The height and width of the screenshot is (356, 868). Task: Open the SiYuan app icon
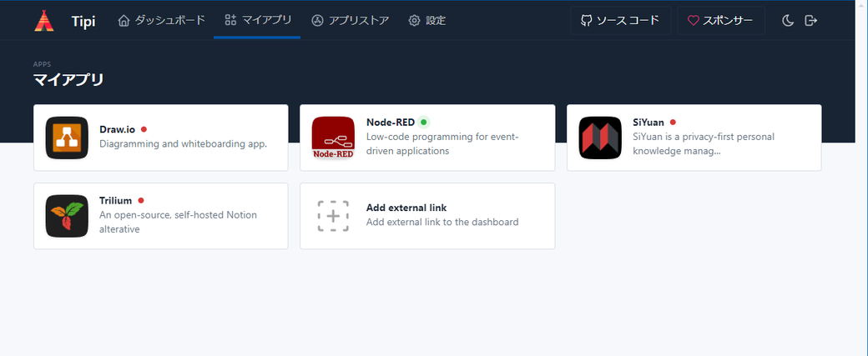coord(600,138)
